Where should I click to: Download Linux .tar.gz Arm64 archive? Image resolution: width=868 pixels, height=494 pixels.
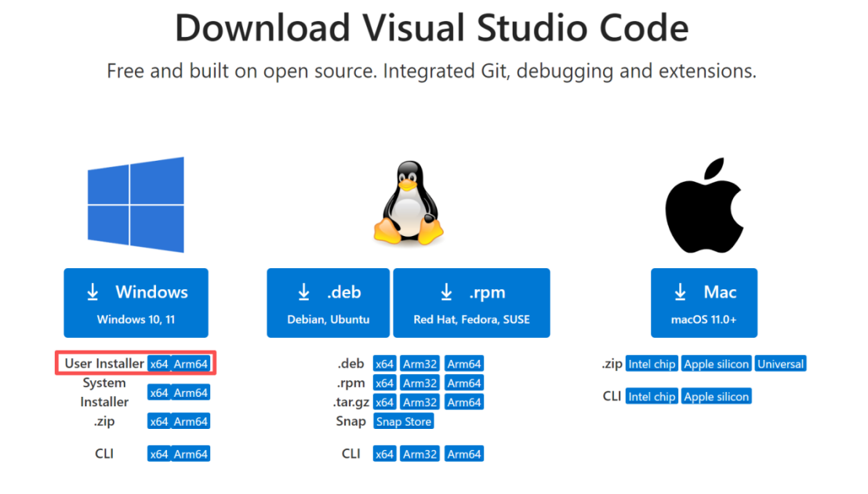click(x=464, y=402)
